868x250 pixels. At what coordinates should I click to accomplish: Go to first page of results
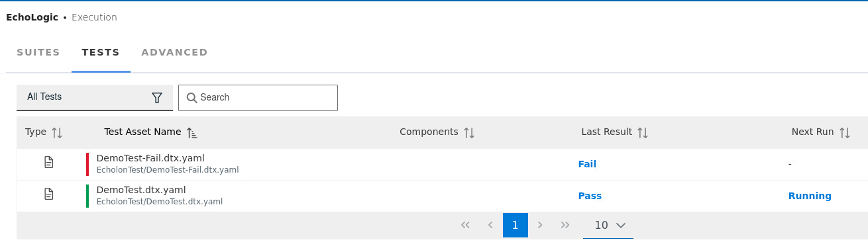465,225
